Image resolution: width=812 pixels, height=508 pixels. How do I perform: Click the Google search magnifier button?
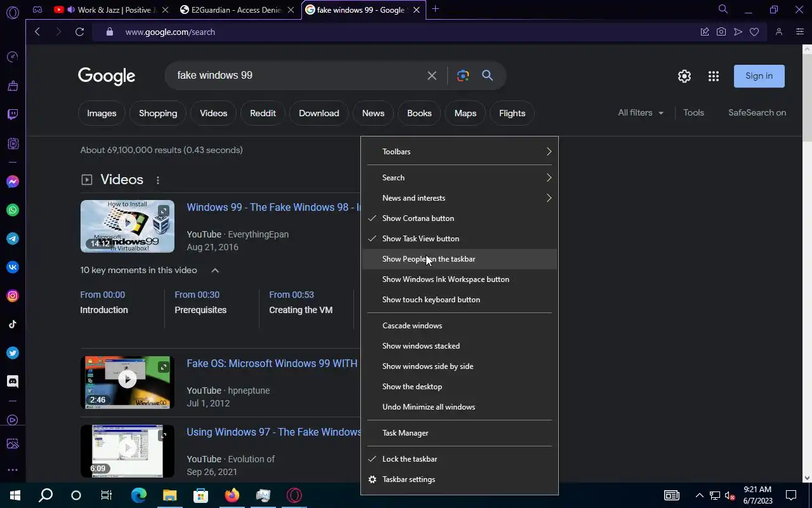point(487,76)
